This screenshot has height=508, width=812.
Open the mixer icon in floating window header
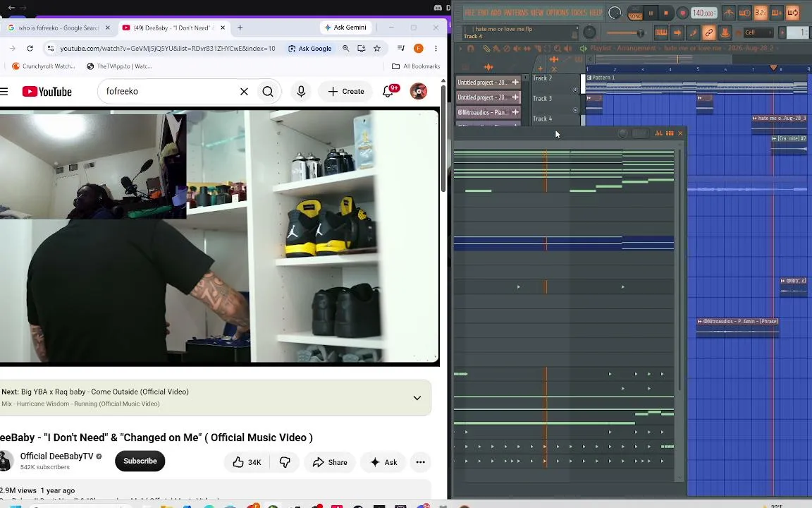click(x=659, y=133)
